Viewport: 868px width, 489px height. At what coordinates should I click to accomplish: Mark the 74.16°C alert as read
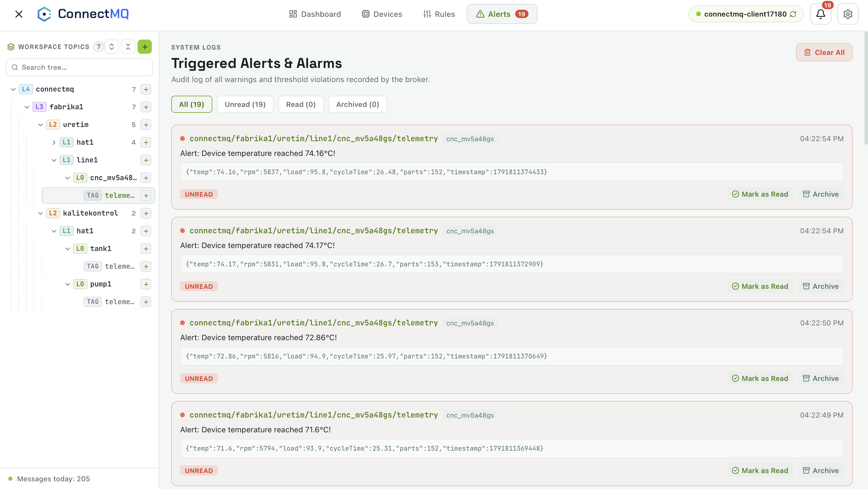[760, 194]
